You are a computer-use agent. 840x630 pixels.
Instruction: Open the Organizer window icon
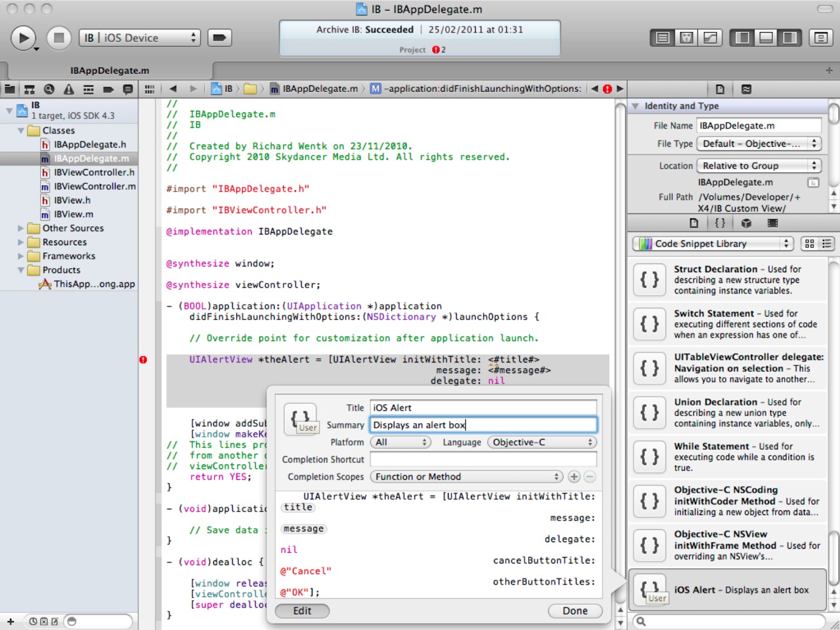coord(821,38)
